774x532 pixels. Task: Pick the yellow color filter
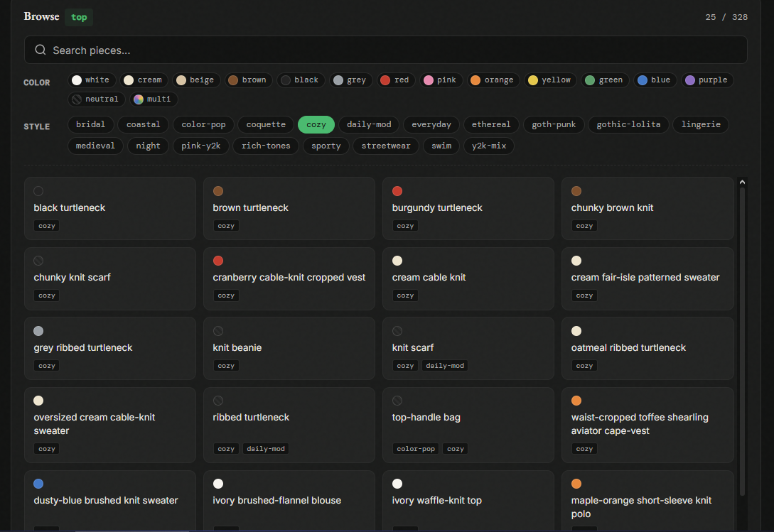point(550,80)
